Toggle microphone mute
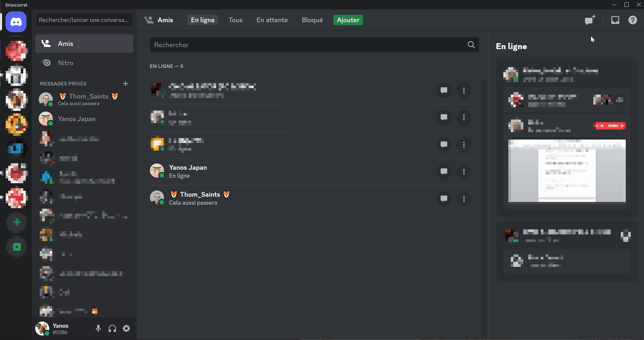This screenshot has height=340, width=644. pos(98,329)
